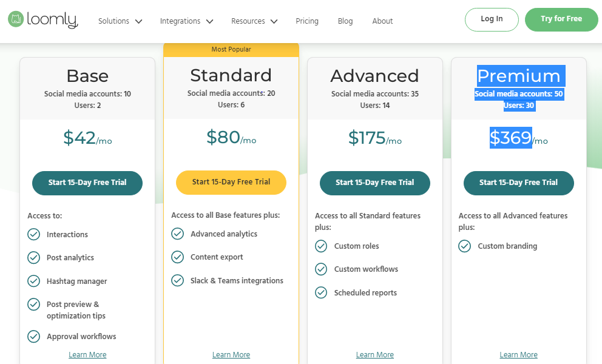602x364 pixels.
Task: Click the checkmark beside Custom workflows
Action: tap(321, 269)
